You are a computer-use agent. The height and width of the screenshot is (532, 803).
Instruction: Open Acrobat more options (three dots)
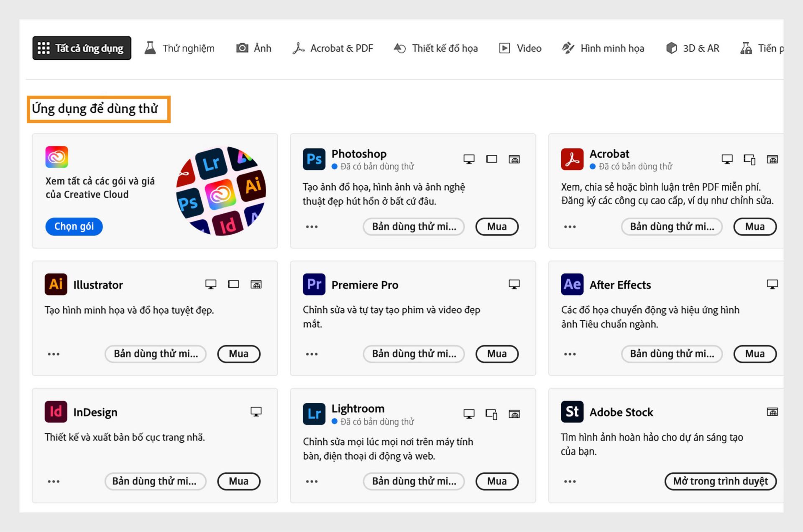[x=570, y=227]
